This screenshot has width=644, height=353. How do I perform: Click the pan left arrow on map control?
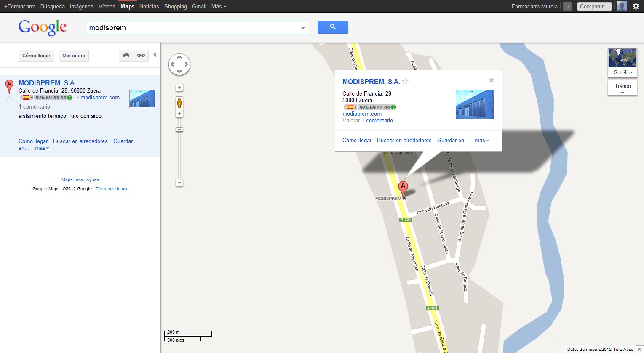coord(172,65)
